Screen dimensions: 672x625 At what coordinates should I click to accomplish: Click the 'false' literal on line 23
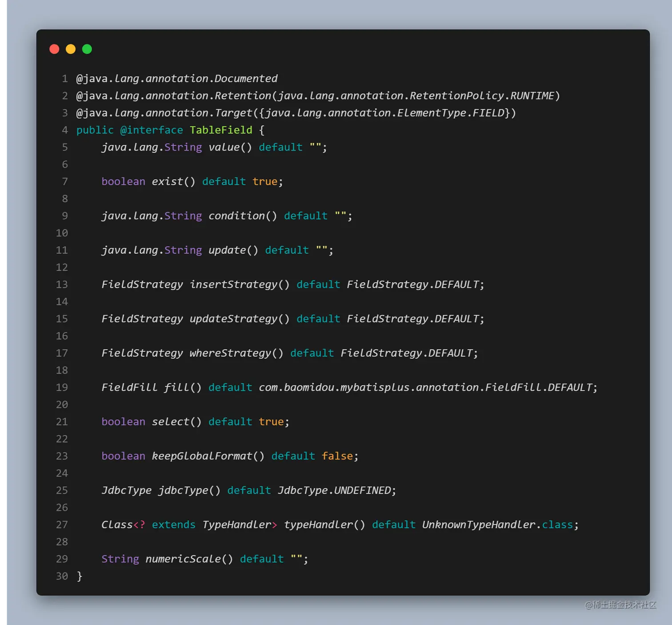(337, 456)
